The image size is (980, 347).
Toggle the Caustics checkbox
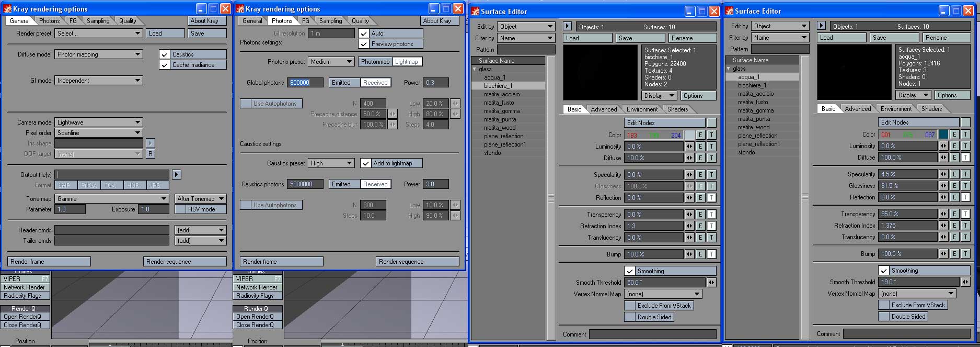coord(165,54)
